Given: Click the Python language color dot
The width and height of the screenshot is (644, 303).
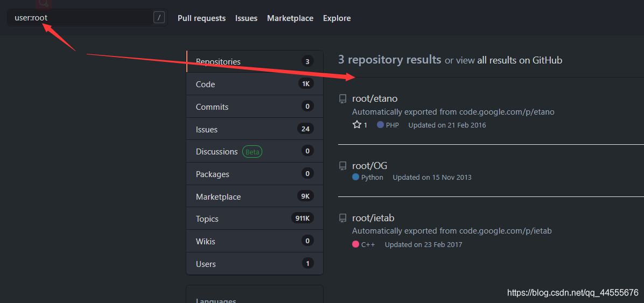Looking at the screenshot, I should click(x=356, y=178).
